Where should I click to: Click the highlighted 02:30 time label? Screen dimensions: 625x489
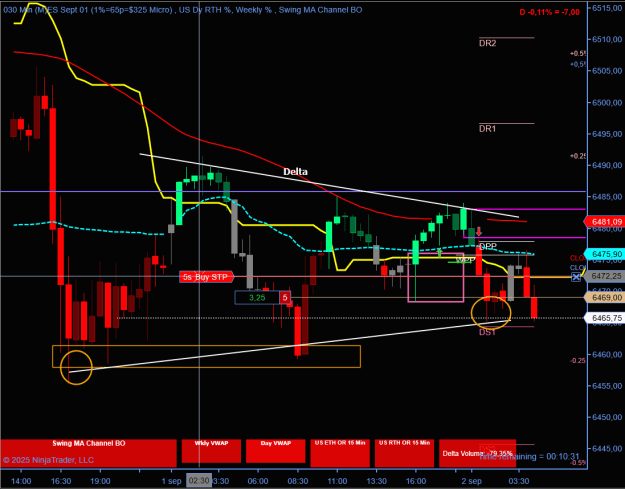click(x=199, y=481)
